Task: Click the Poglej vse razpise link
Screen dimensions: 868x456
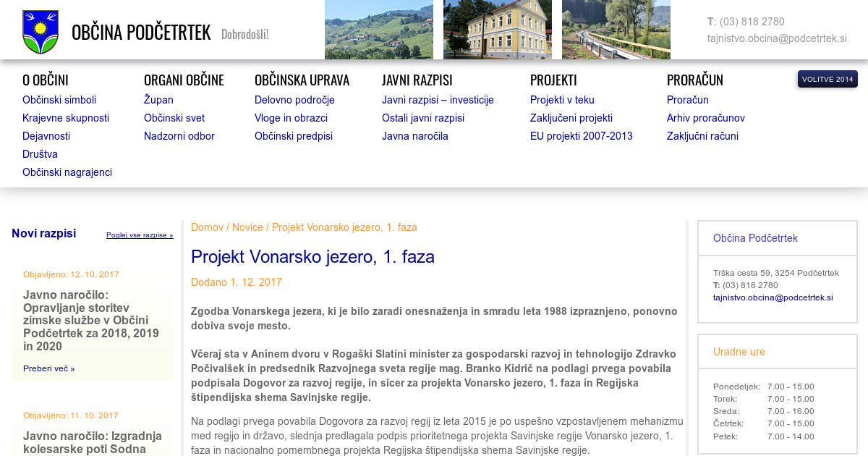Action: pyautogui.click(x=140, y=235)
